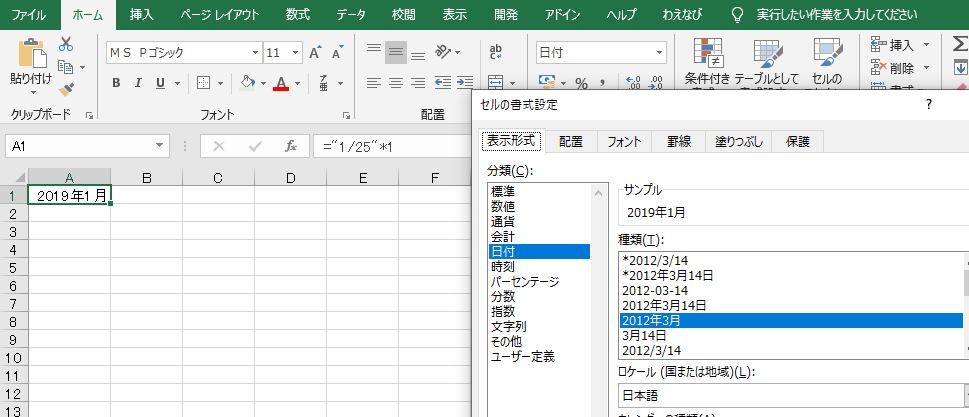Open the 挿入 cells dropdown arrow
This screenshot has width=969, height=417.
926,44
